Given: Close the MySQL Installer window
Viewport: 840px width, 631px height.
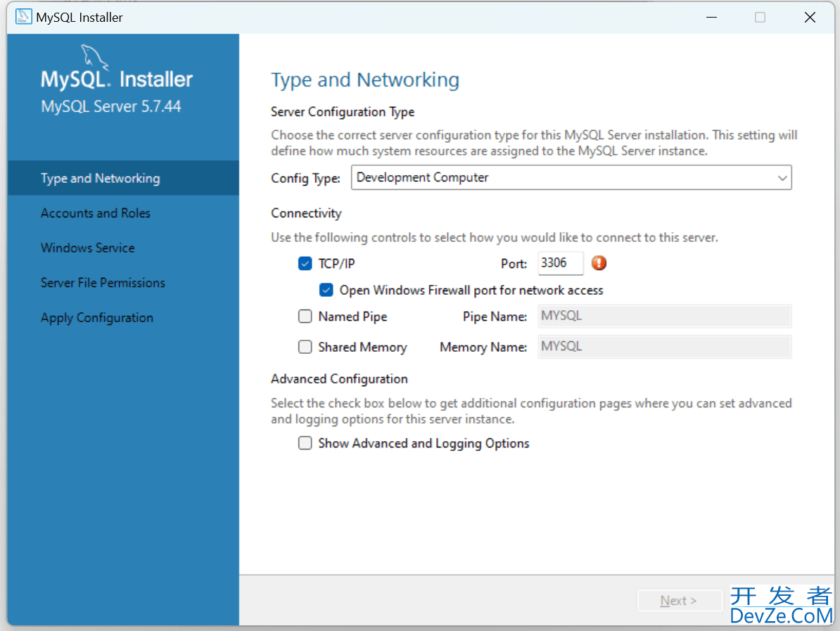Looking at the screenshot, I should (x=810, y=17).
